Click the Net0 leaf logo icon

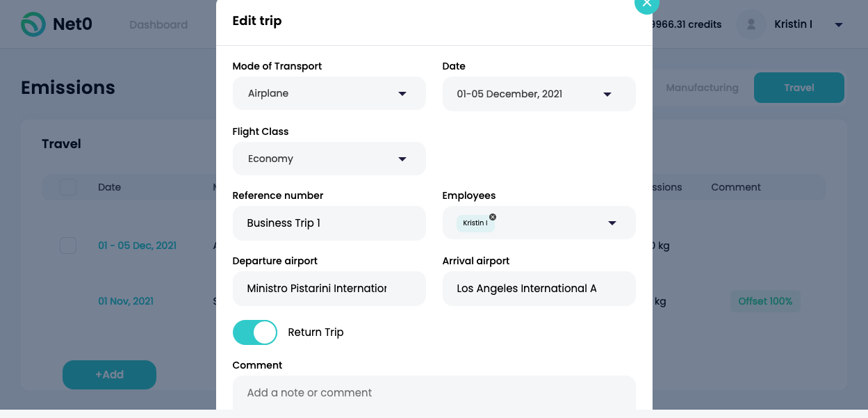tap(33, 24)
